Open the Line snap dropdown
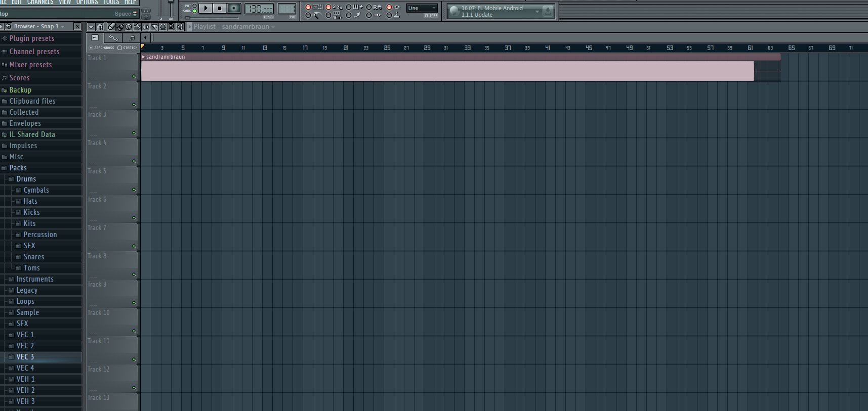 pyautogui.click(x=422, y=8)
